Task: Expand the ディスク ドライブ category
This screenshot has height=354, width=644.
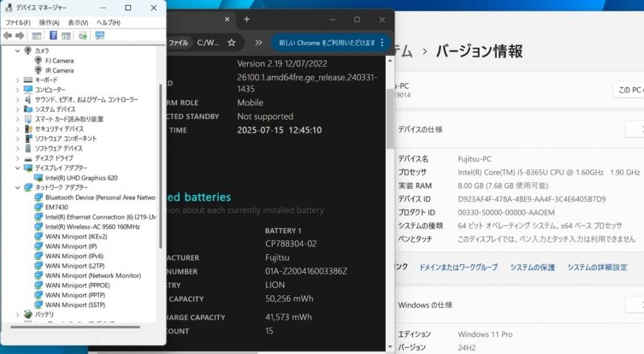Action: (x=17, y=158)
